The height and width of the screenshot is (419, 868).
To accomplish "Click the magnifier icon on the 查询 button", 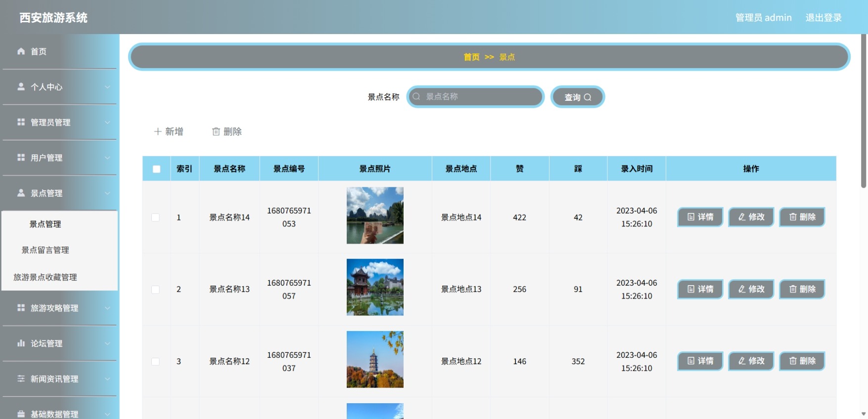I will tap(588, 97).
